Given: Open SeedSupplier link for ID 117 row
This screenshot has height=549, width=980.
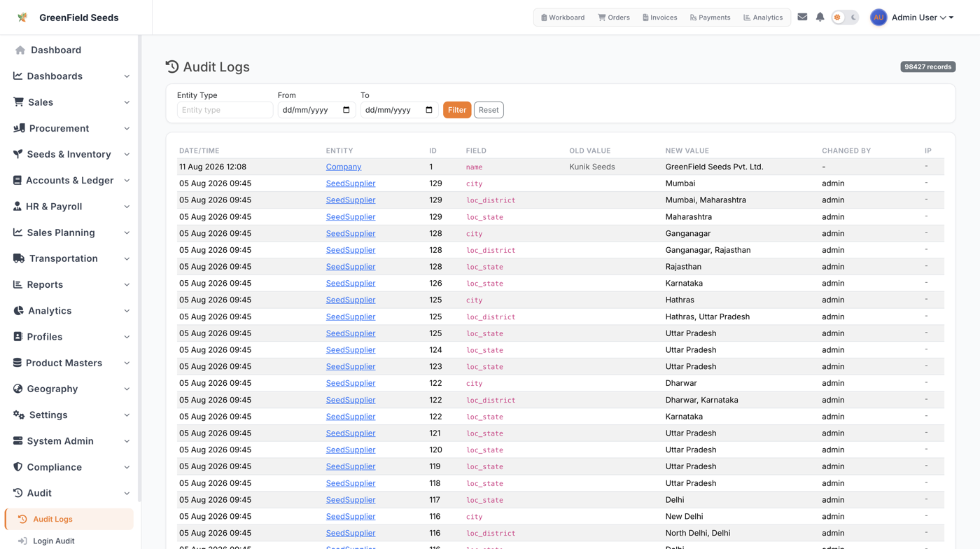Looking at the screenshot, I should coord(351,500).
